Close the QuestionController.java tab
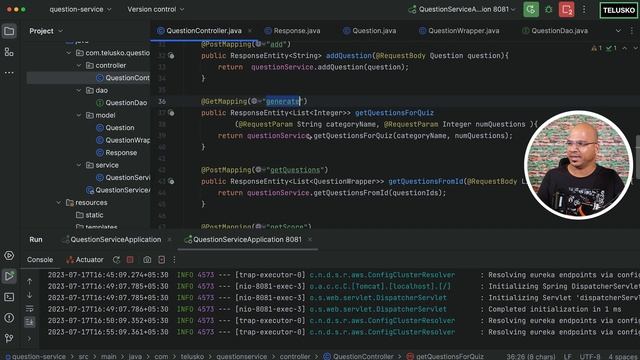Viewport: 640px width, 360px height. click(249, 31)
